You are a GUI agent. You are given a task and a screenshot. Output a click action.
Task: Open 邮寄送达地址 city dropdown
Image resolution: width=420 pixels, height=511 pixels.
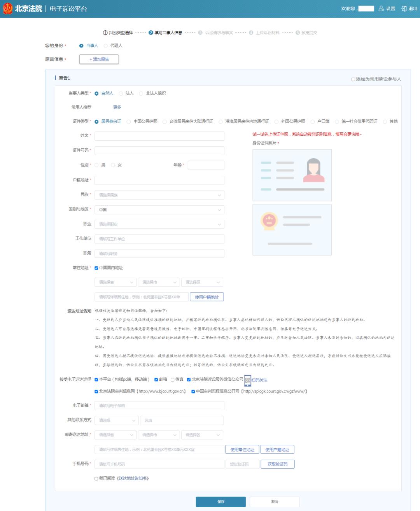159,435
